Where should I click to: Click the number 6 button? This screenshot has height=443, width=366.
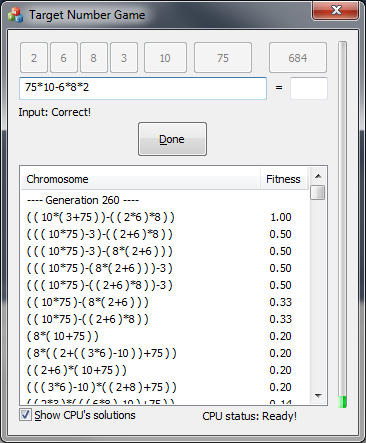64,58
